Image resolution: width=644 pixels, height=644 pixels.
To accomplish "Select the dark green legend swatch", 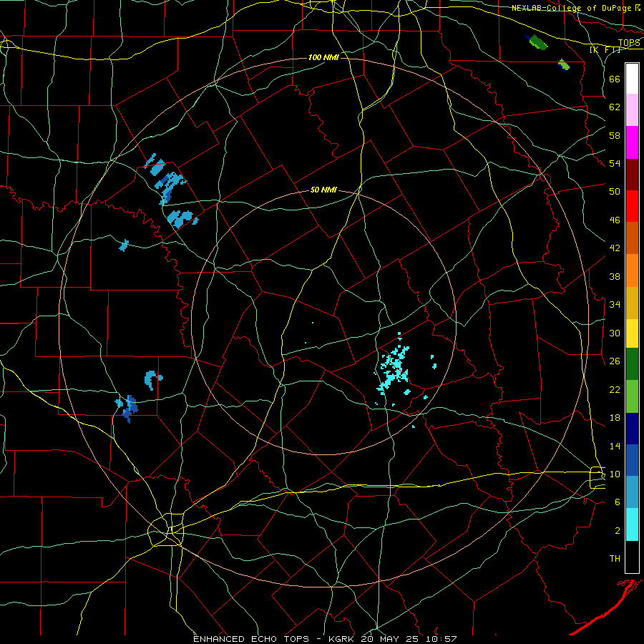I will pyautogui.click(x=632, y=364).
